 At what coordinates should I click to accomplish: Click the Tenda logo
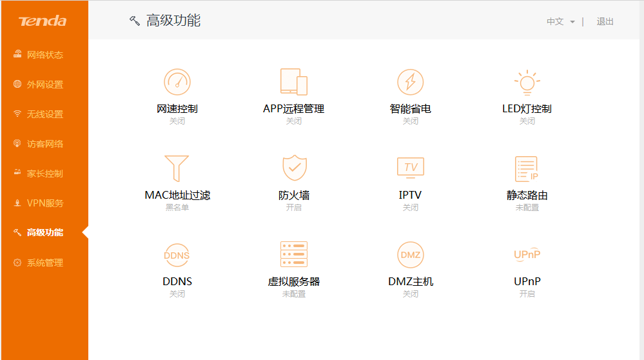[x=43, y=21]
